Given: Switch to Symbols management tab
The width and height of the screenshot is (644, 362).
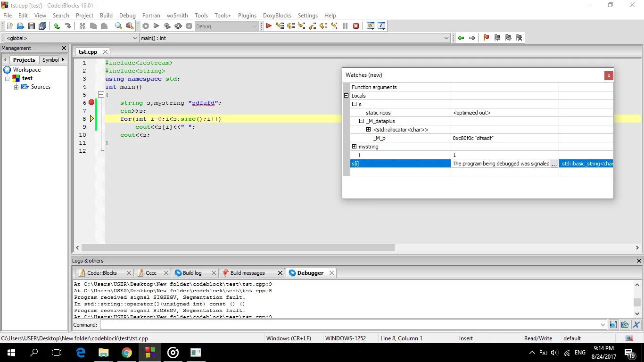Looking at the screenshot, I should point(50,60).
